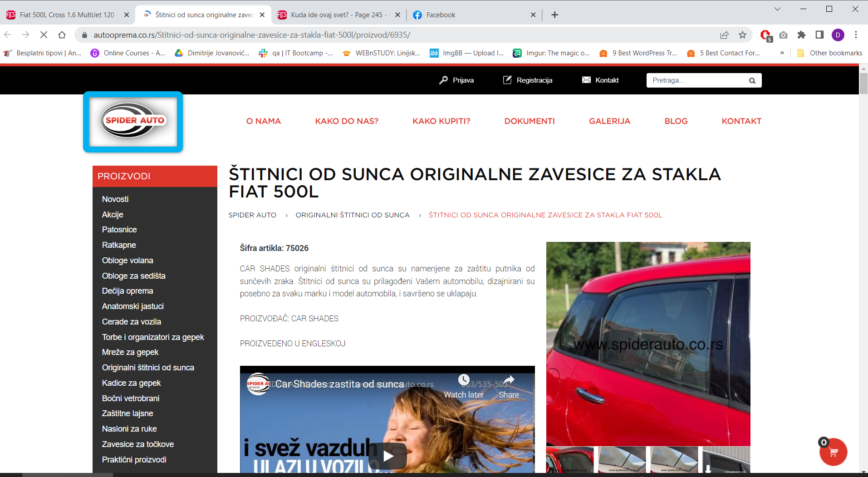Open KAKO KUPITI? menu item
The image size is (868, 477).
click(441, 121)
